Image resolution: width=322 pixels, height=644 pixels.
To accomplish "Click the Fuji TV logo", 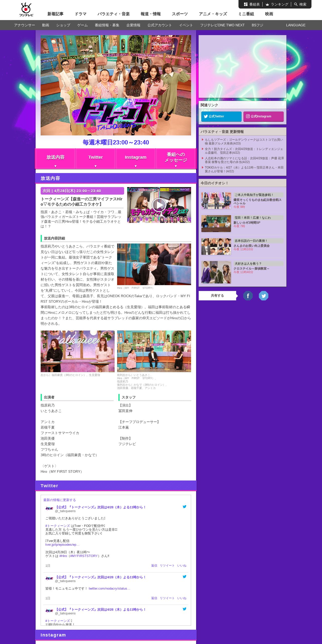I will tap(26, 10).
